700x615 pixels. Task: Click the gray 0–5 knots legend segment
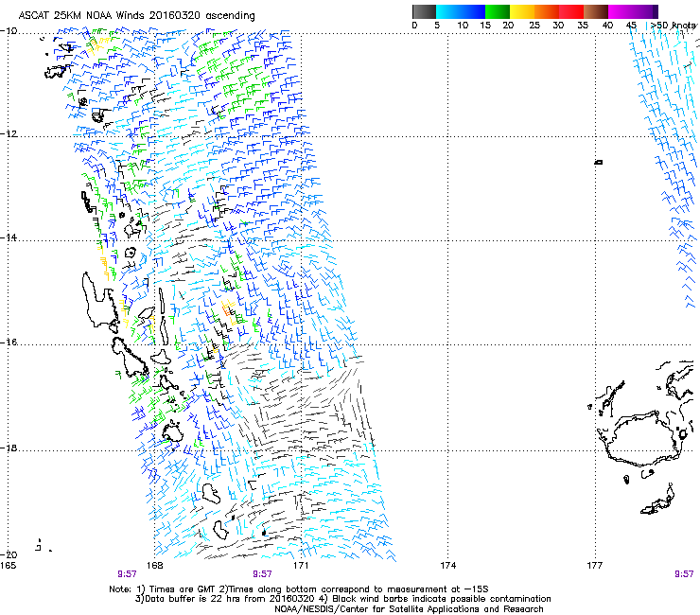424,11
